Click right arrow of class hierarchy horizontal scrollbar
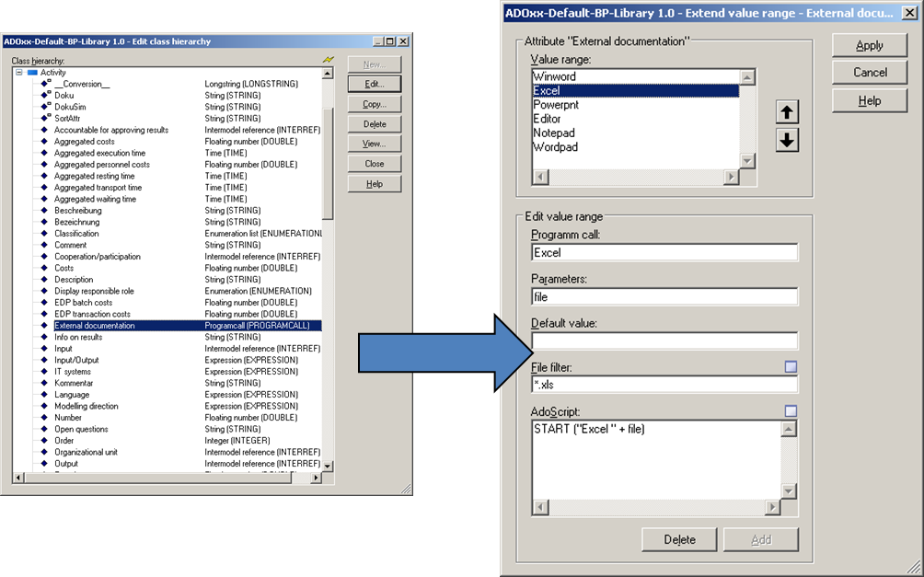The width and height of the screenshot is (924, 577). (317, 478)
